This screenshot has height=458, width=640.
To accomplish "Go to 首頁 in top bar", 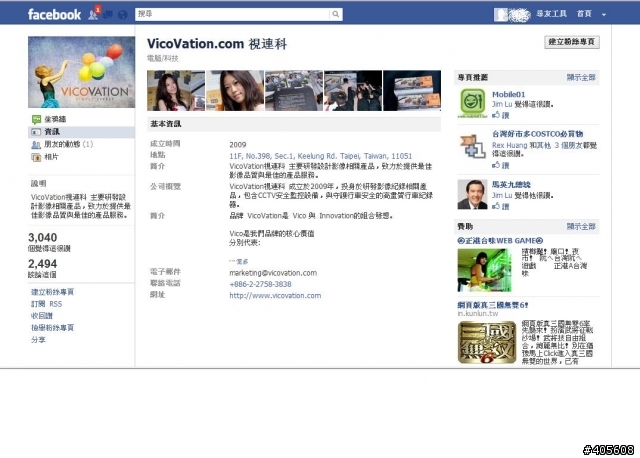I will [x=584, y=14].
